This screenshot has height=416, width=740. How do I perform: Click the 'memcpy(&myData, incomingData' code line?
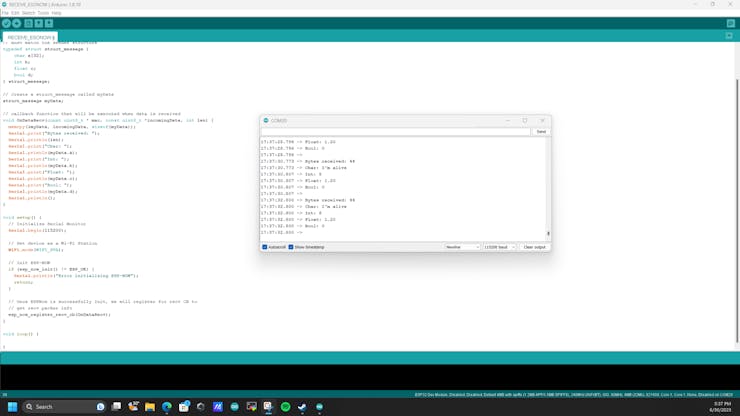[x=72, y=127]
